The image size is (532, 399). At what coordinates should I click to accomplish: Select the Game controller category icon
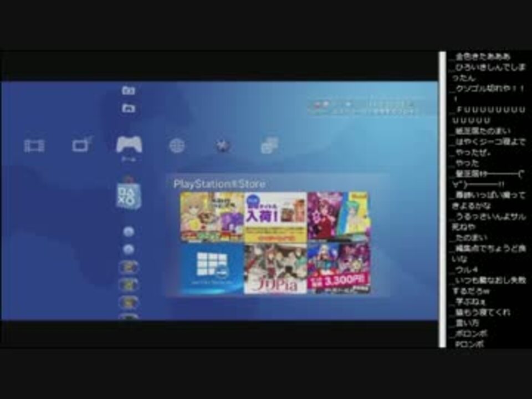[129, 145]
